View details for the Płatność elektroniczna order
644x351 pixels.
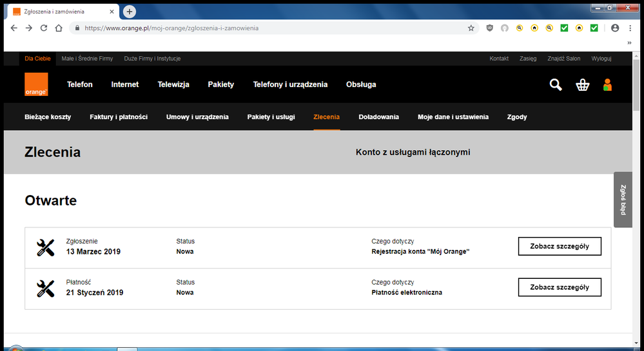[559, 287]
